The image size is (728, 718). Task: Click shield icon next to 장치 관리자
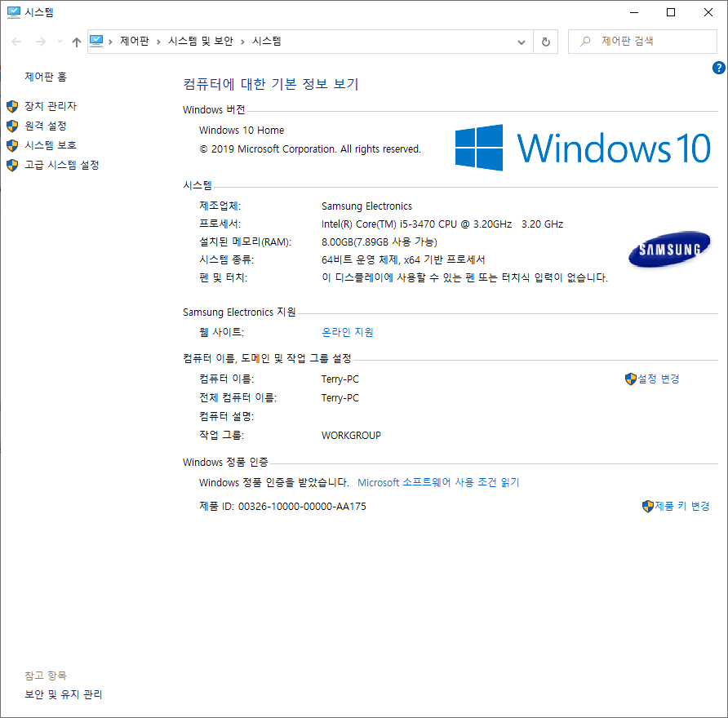(x=12, y=106)
